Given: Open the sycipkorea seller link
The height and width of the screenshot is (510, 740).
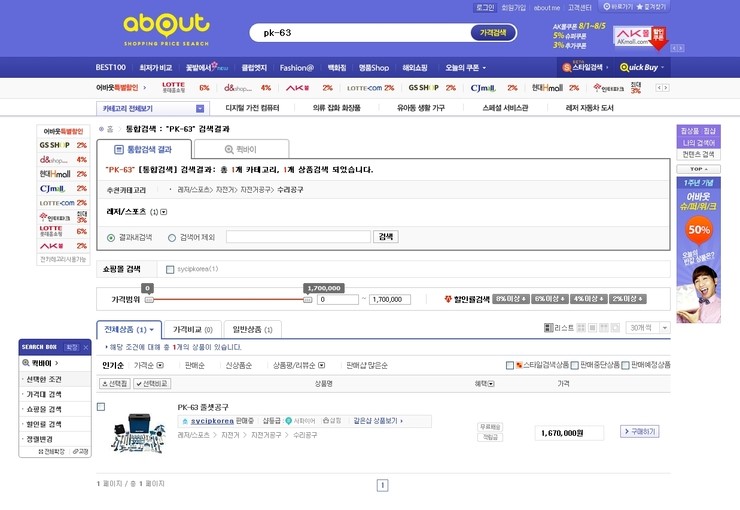Looking at the screenshot, I should coord(212,420).
